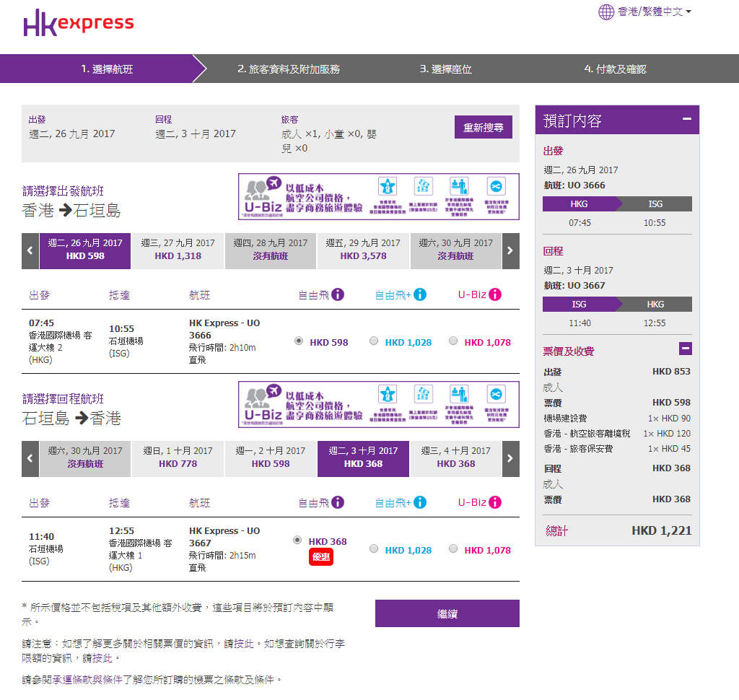This screenshot has width=739, height=700.
Task: Click the 繼續 continue button
Action: tap(447, 614)
